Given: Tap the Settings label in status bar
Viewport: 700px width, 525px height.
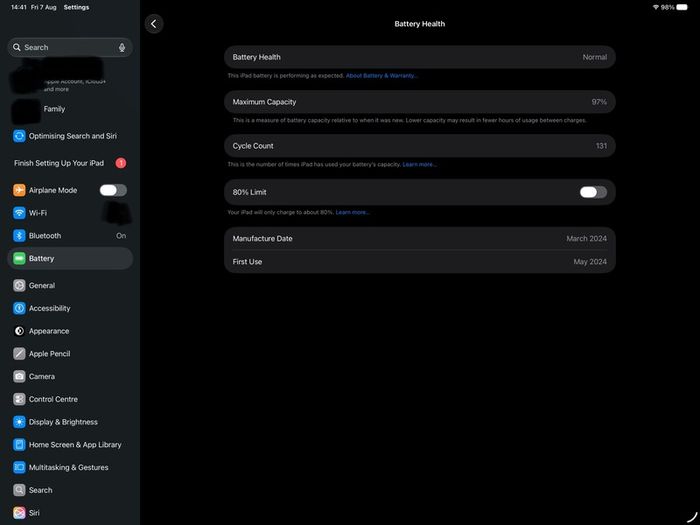Looking at the screenshot, I should click(x=76, y=7).
